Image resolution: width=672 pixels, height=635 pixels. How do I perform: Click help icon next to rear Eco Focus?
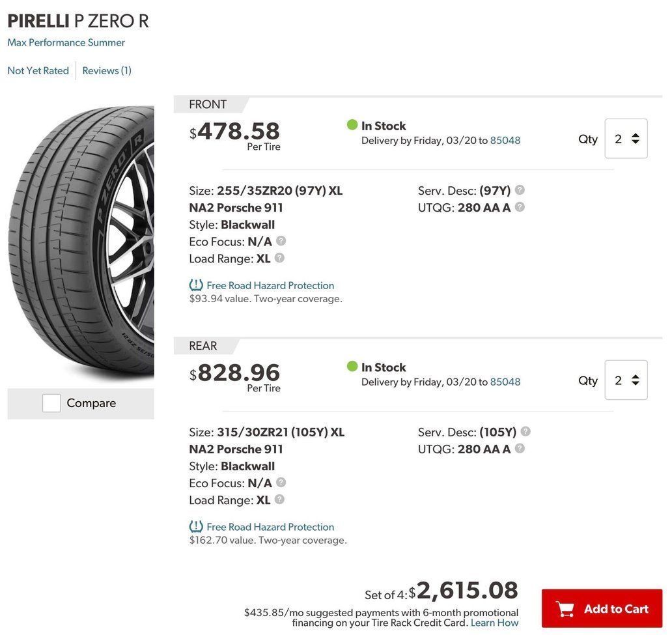tap(281, 483)
